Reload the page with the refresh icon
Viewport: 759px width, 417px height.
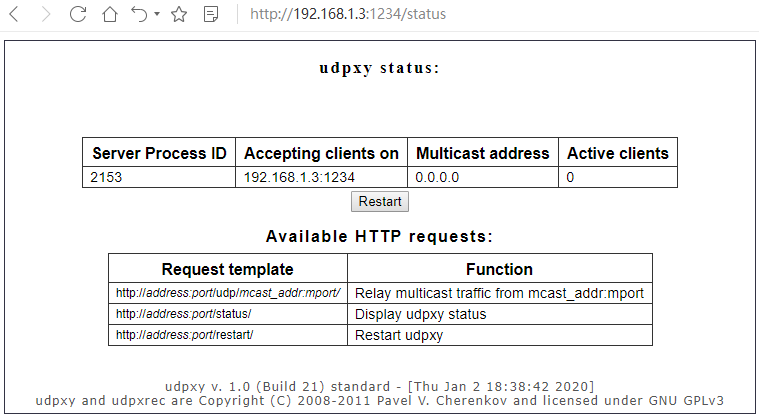(77, 14)
